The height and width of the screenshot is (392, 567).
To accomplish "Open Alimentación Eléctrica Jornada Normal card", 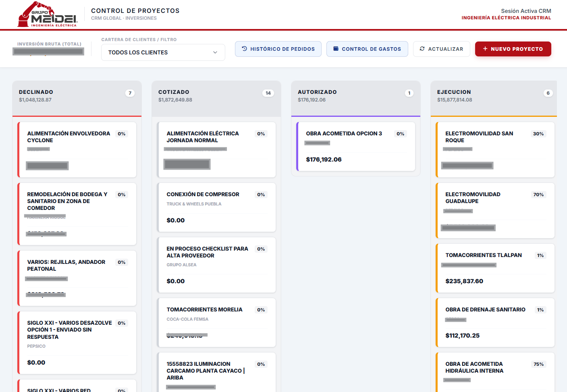I will click(216, 149).
